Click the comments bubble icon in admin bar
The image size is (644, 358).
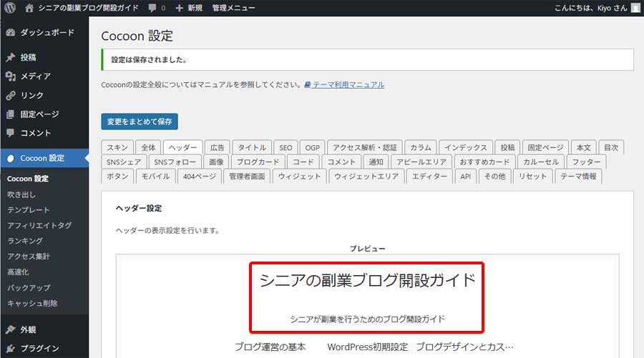coord(152,8)
